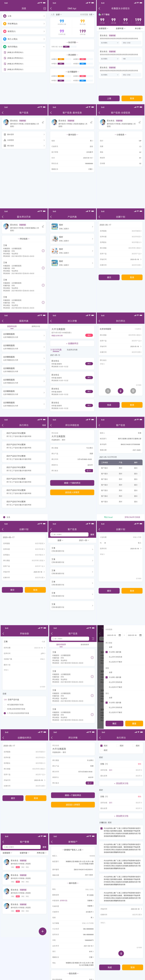Go back from the 消息 screen

pyautogui.click(x=3, y=8)
